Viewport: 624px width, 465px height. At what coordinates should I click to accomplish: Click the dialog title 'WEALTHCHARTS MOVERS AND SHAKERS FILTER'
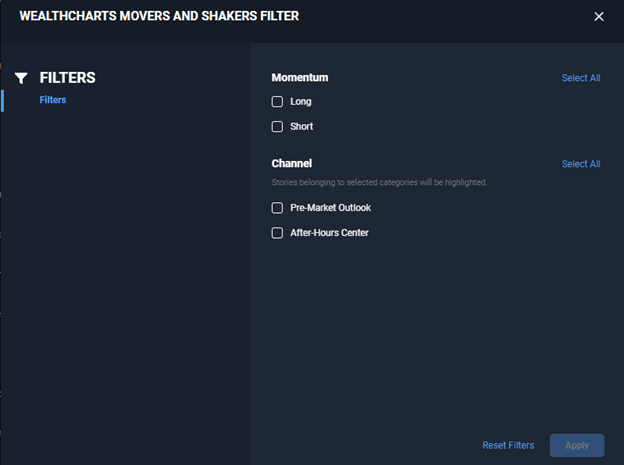[x=159, y=16]
